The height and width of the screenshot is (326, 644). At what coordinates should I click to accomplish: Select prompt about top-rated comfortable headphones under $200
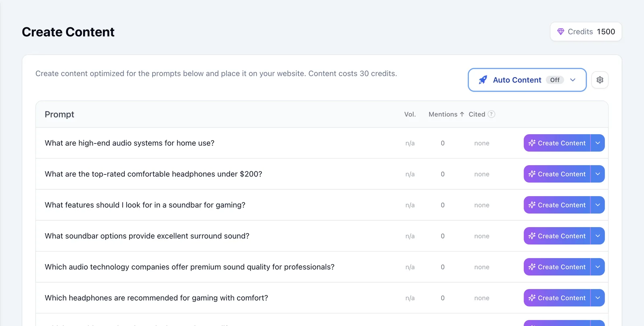coord(153,174)
